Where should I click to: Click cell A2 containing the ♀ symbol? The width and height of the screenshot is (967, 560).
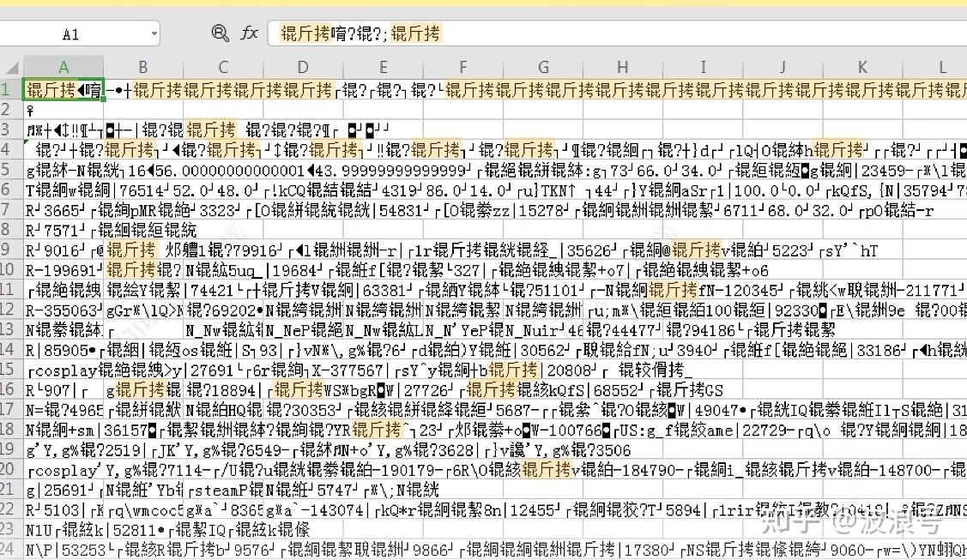coord(63,110)
